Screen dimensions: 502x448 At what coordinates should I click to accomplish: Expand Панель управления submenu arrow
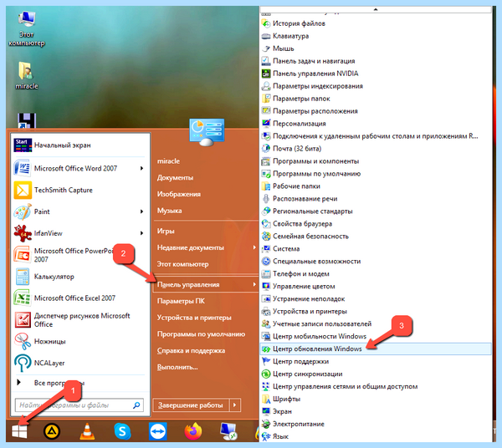coord(254,284)
